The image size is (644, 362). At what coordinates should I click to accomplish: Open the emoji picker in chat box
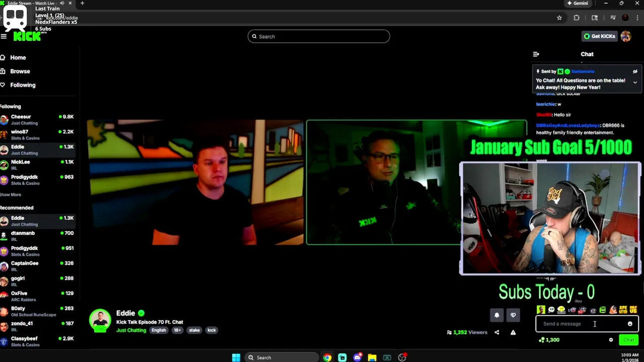[630, 324]
